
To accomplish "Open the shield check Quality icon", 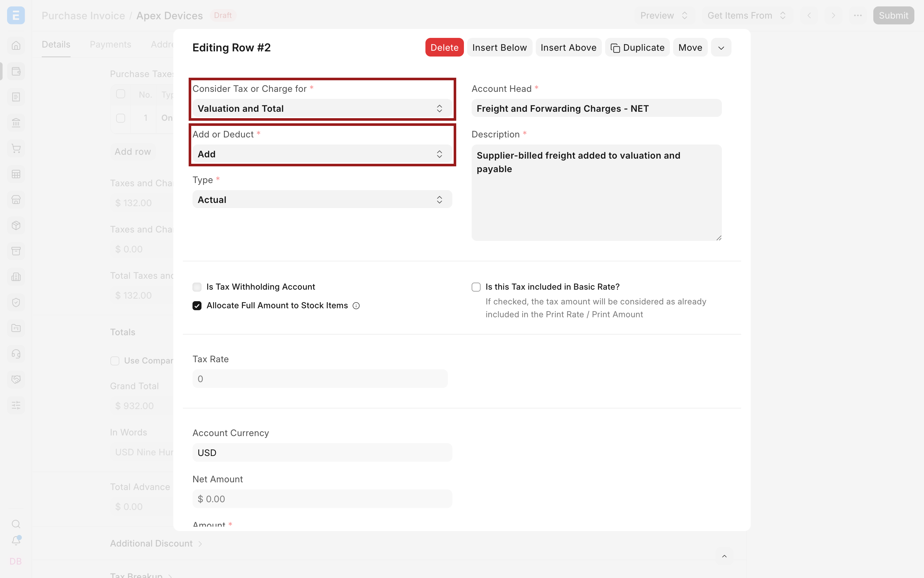I will click(x=16, y=302).
